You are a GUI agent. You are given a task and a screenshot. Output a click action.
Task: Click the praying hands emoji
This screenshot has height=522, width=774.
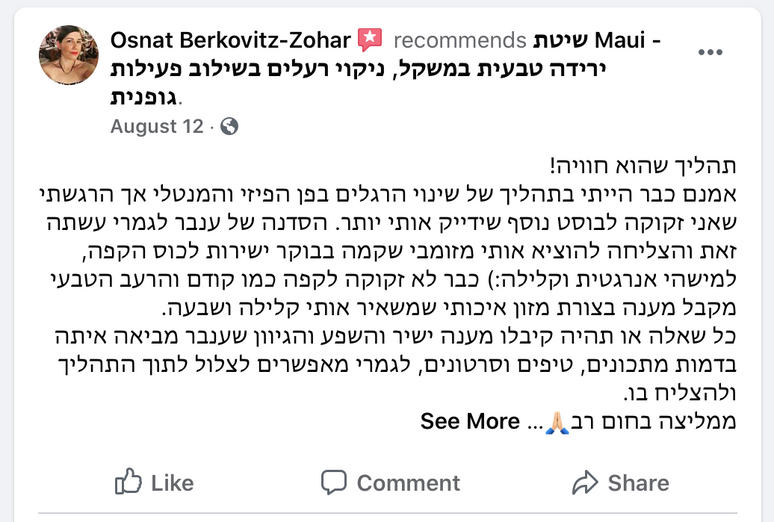pyautogui.click(x=557, y=422)
